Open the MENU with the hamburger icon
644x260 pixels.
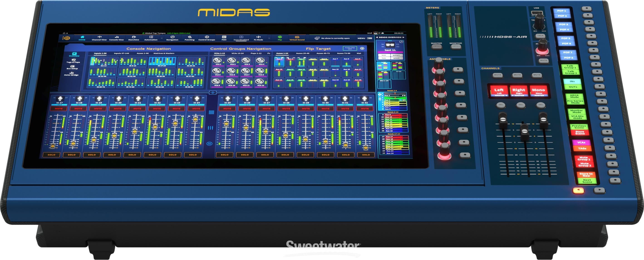(369, 38)
